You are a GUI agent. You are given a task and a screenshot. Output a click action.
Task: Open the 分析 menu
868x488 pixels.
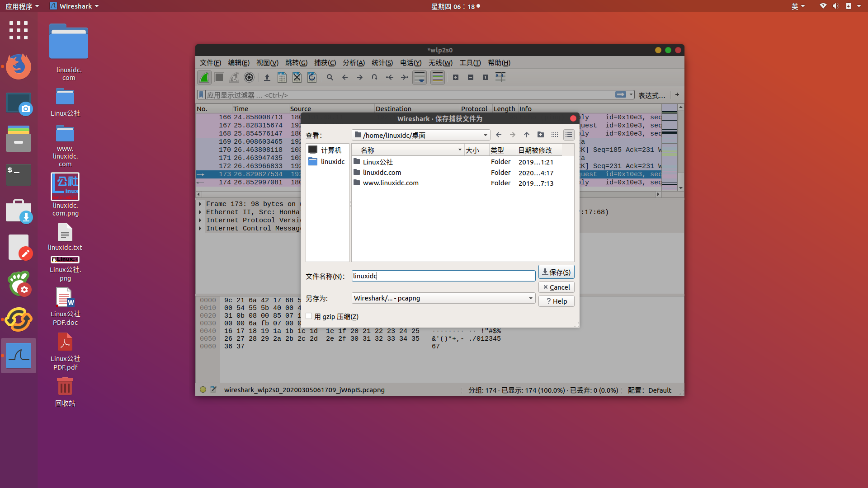click(x=354, y=63)
